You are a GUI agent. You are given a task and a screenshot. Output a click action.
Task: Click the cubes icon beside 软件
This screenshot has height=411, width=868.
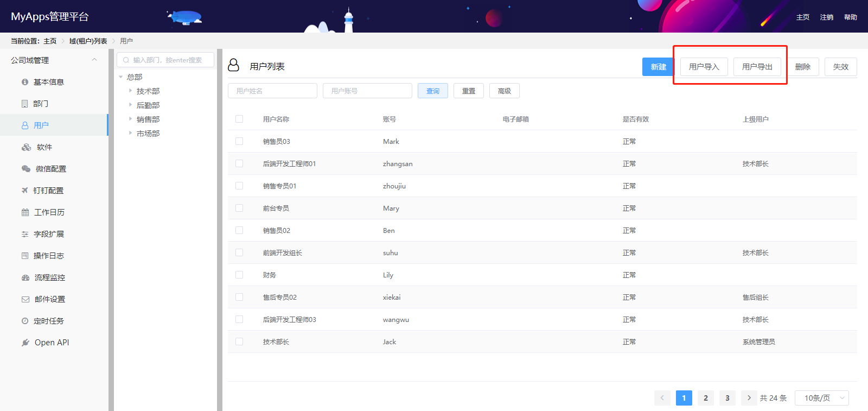(26, 147)
